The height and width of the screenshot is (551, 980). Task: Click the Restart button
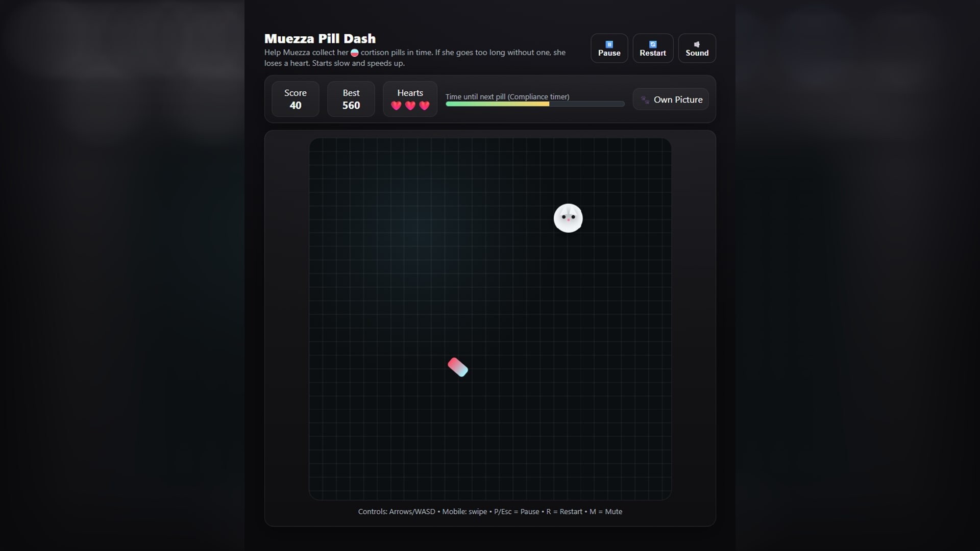(652, 48)
